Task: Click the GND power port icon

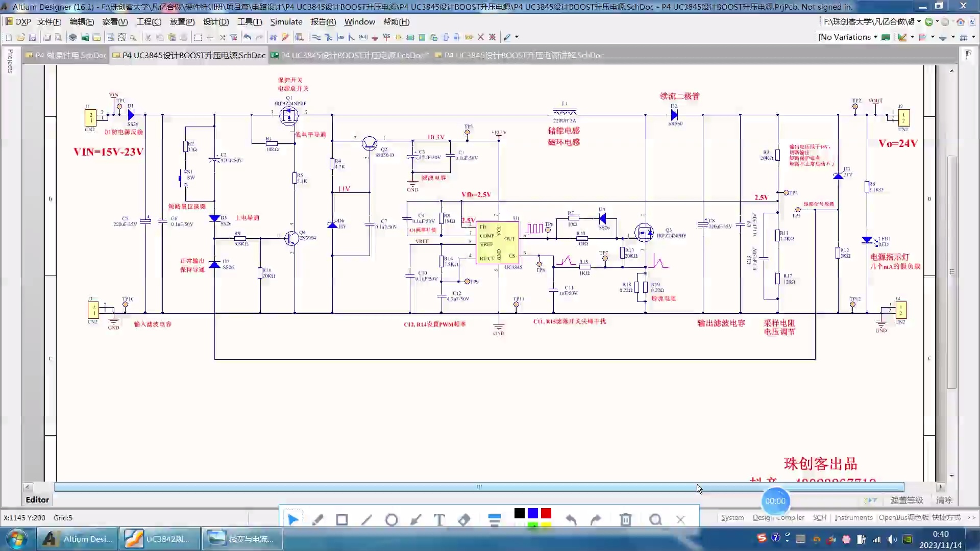Action: tap(375, 37)
